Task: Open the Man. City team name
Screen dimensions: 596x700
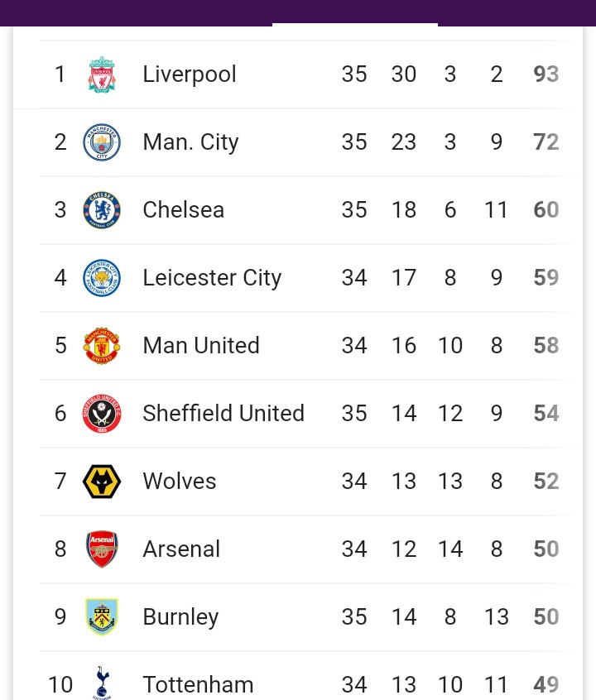Action: (x=190, y=142)
